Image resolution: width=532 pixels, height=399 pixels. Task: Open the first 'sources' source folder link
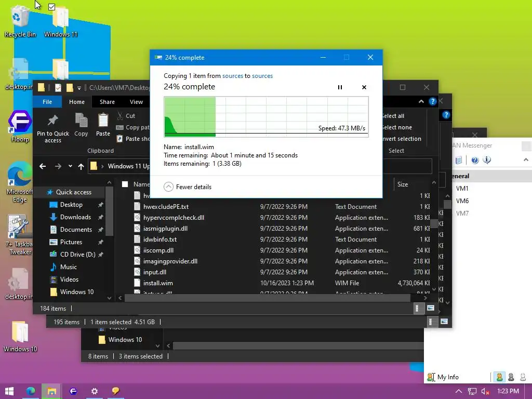pos(233,76)
